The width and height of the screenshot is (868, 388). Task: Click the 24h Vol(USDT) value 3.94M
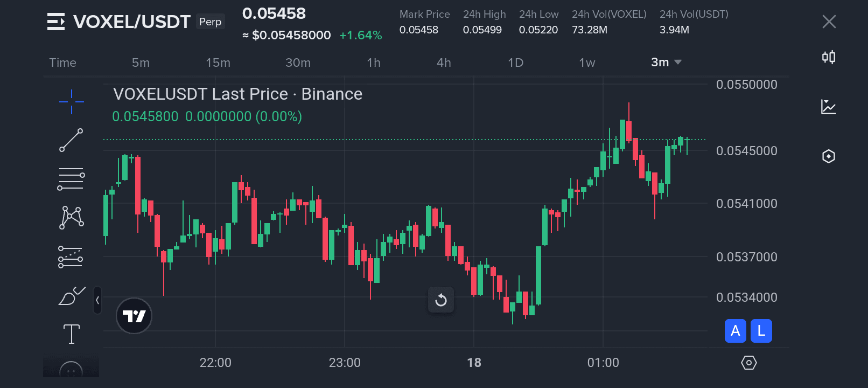(x=674, y=30)
